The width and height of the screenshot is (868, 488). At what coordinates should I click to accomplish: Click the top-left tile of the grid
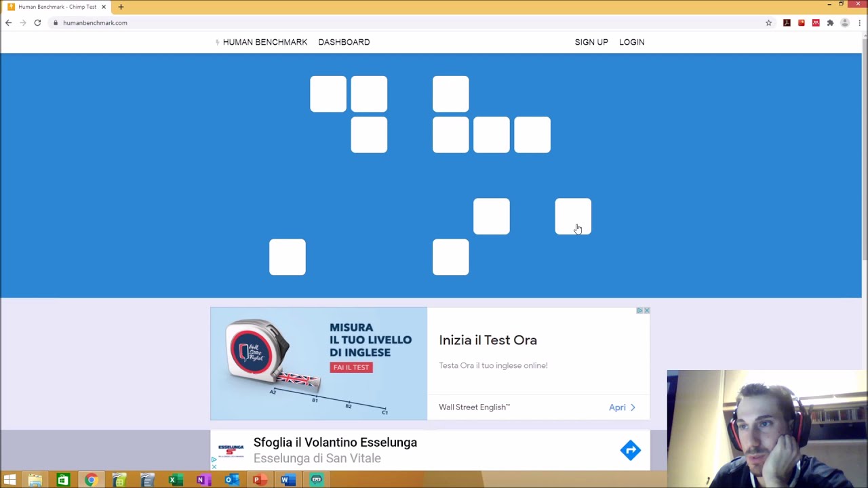pyautogui.click(x=328, y=94)
